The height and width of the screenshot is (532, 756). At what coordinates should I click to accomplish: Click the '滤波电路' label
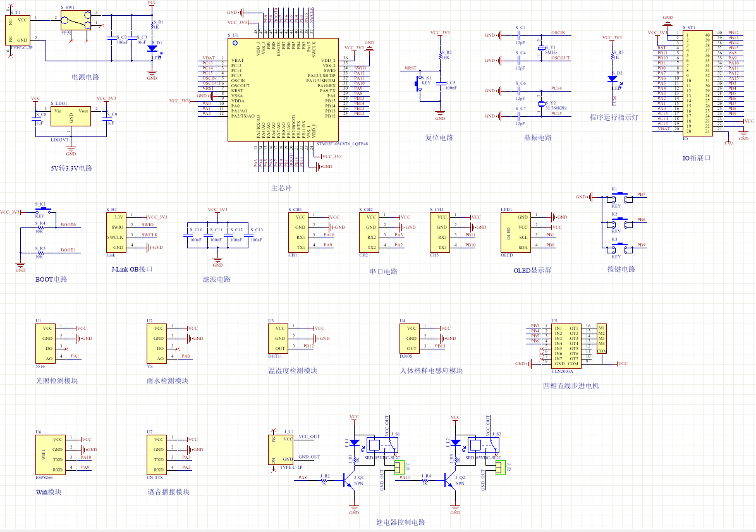(216, 279)
